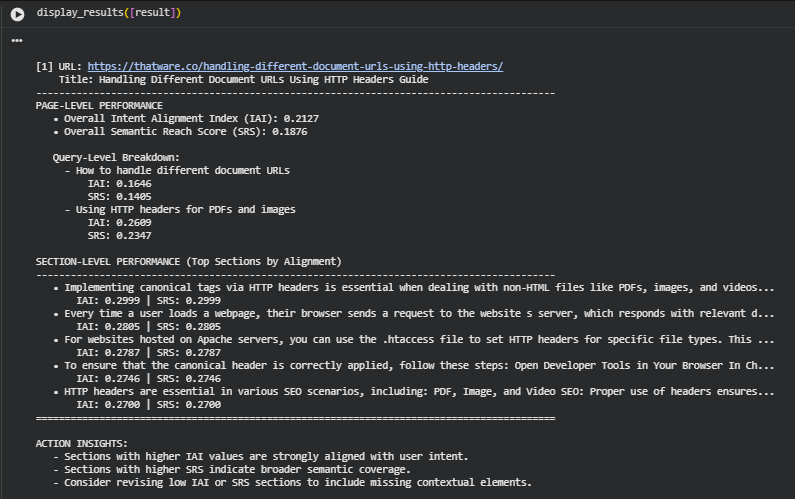Viewport: 795px width, 499px height.
Task: Click the page Title line text
Action: (x=243, y=79)
